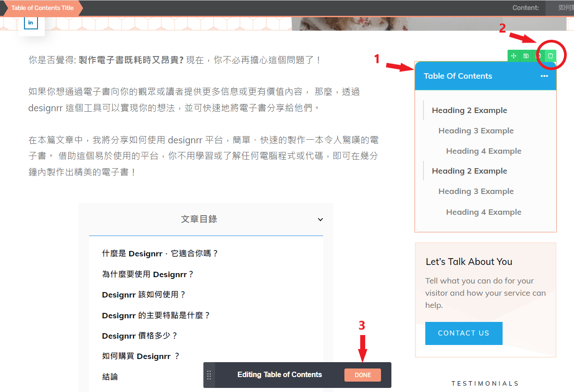The image size is (574, 392).
Task: Open link 什麼是 Designrr，它適合你嗎？
Action: click(x=160, y=254)
